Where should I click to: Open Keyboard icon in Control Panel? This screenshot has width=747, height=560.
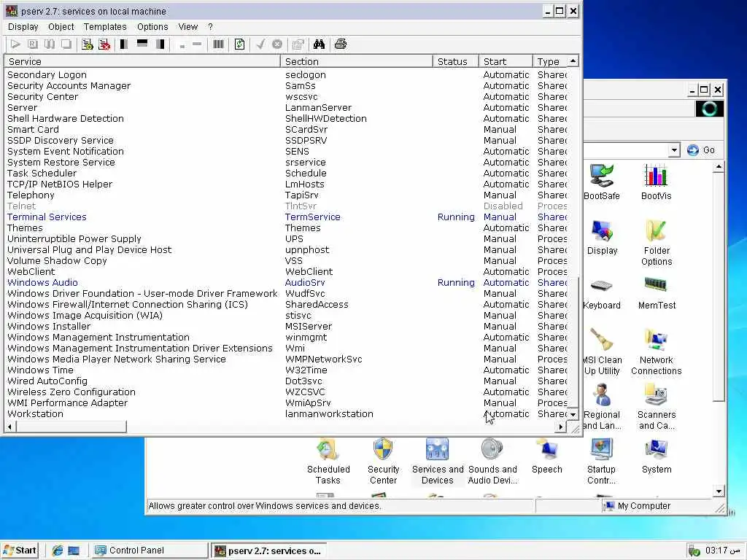[602, 294]
